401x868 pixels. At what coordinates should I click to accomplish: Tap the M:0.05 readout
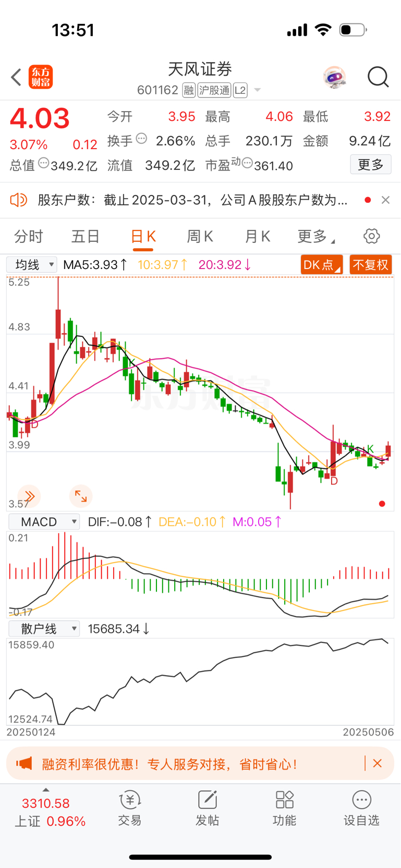(x=258, y=522)
